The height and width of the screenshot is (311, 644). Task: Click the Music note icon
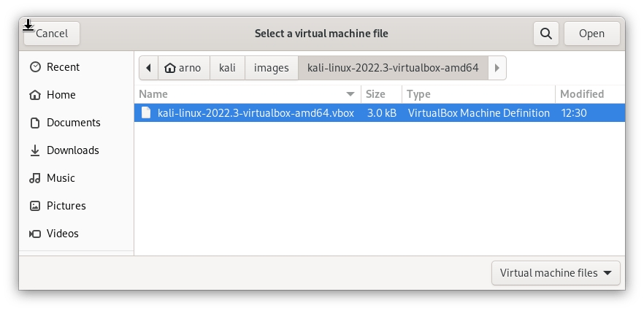[35, 178]
